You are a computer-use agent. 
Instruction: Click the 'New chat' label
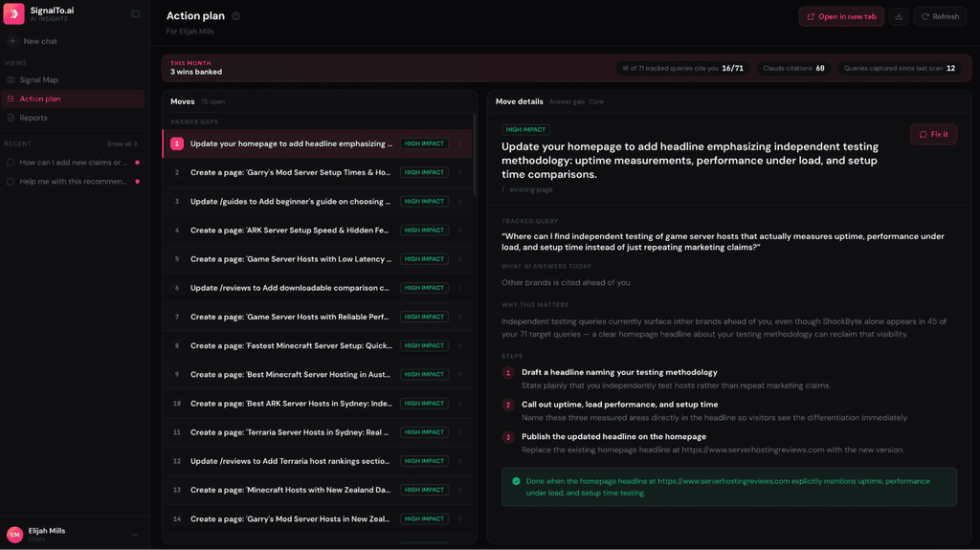[40, 41]
